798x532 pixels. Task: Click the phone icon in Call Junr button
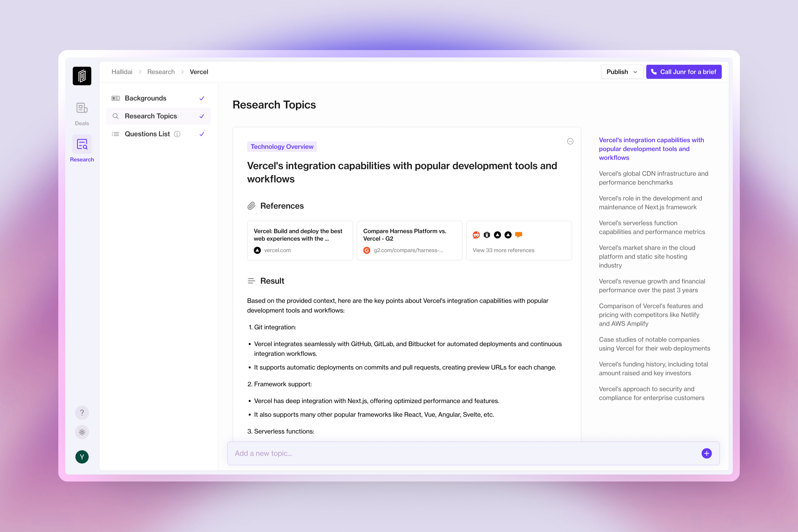[654, 72]
